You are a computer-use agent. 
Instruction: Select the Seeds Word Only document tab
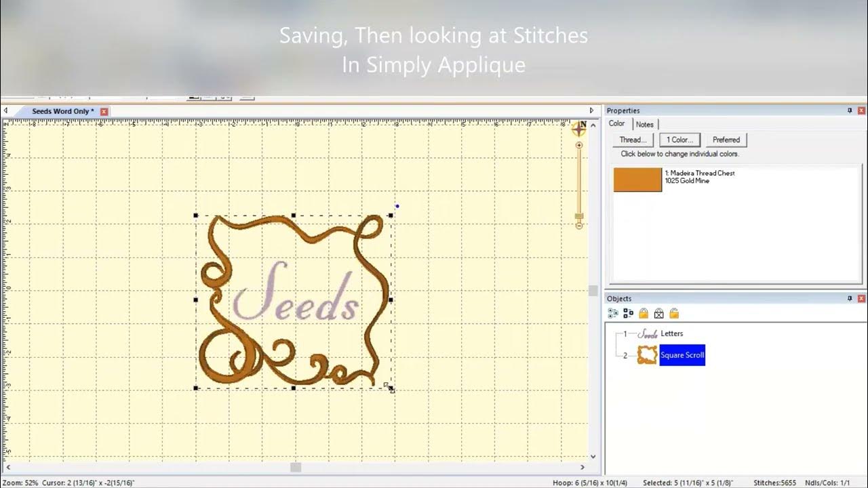(x=63, y=111)
